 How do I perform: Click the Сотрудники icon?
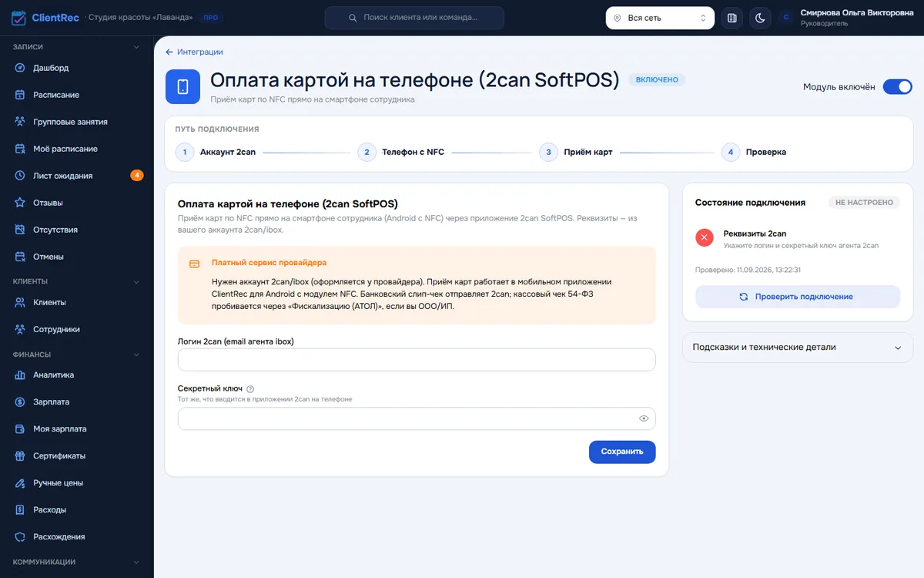click(x=21, y=329)
